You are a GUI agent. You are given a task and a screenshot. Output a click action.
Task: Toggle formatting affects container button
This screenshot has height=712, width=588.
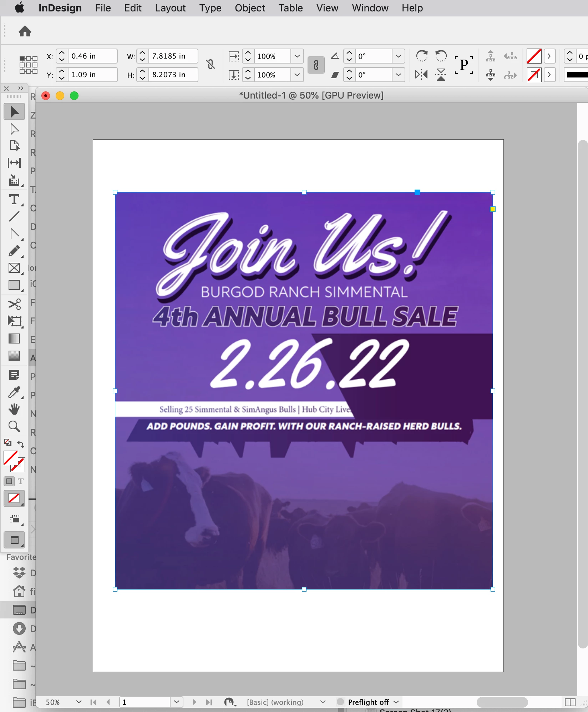click(9, 481)
